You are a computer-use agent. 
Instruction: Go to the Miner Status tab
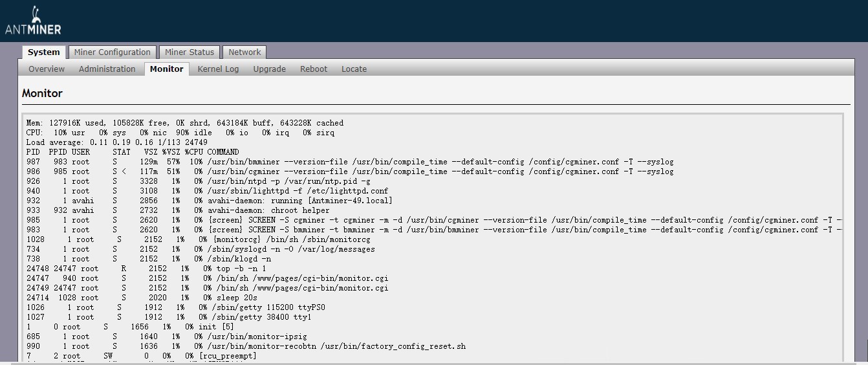189,52
